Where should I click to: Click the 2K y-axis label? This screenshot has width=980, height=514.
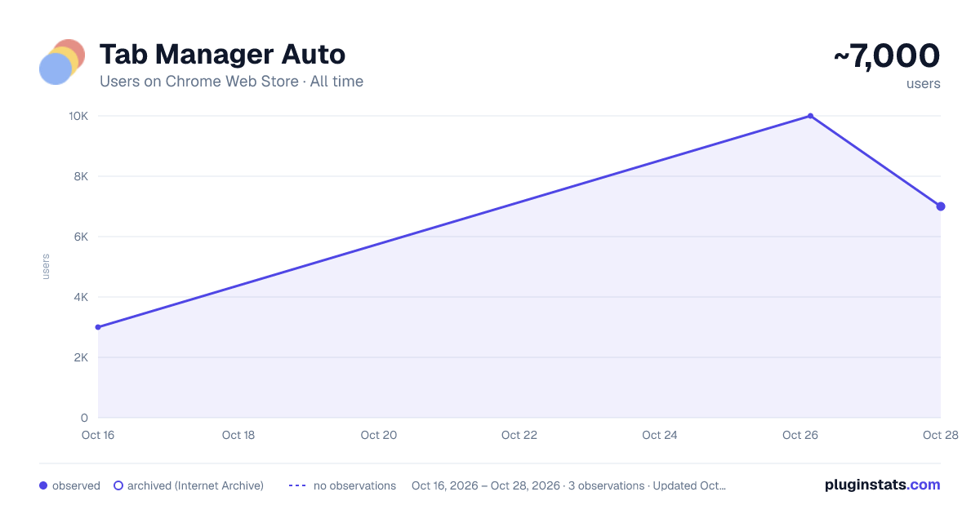coord(81,357)
